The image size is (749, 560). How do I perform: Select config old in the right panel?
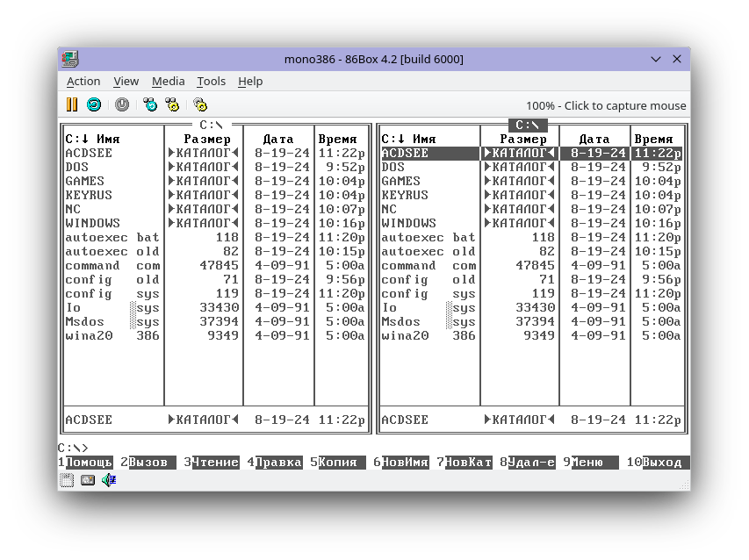(531, 279)
